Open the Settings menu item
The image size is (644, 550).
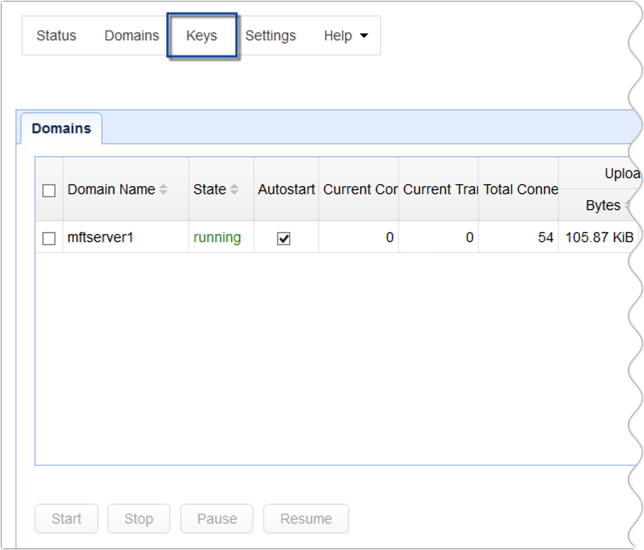point(270,36)
